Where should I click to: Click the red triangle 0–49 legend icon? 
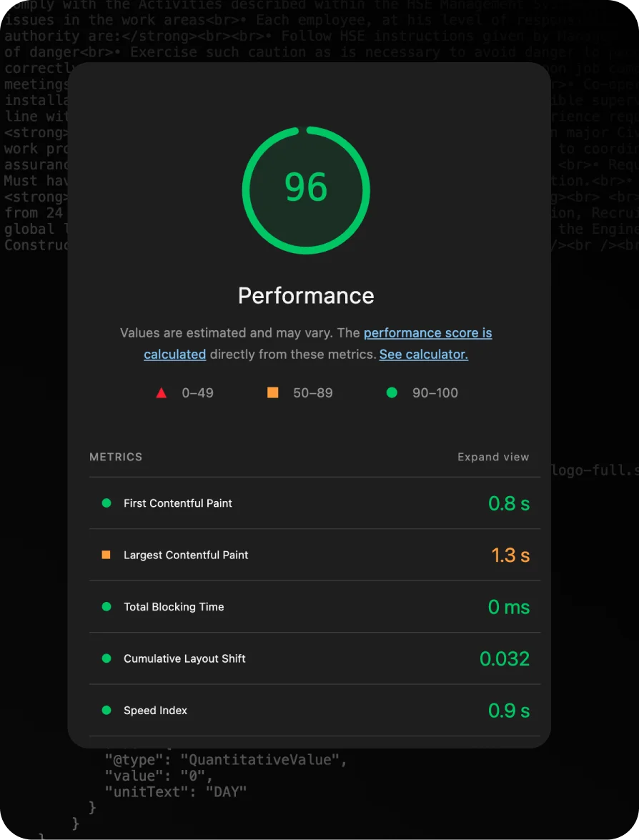point(162,392)
